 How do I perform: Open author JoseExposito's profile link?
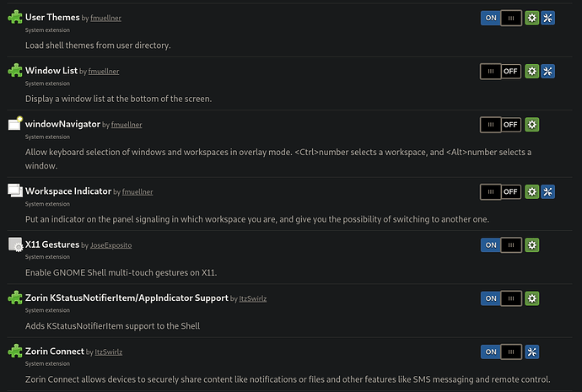[111, 245]
